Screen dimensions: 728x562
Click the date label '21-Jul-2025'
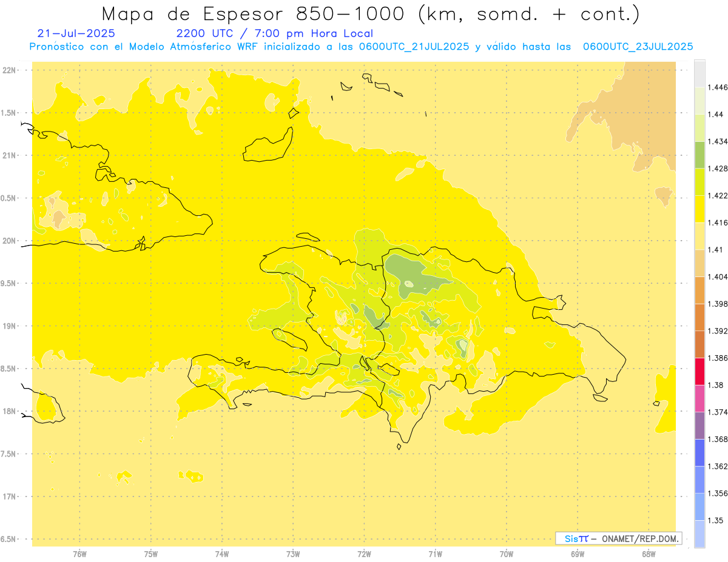76,33
